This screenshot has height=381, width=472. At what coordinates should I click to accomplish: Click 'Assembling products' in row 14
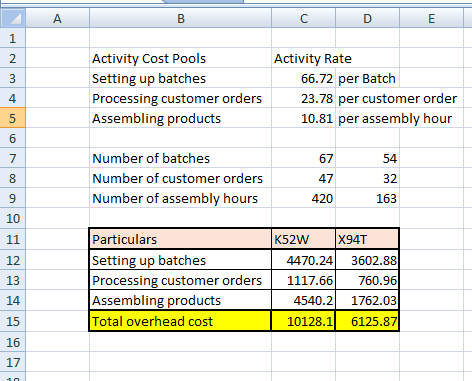pyautogui.click(x=181, y=300)
